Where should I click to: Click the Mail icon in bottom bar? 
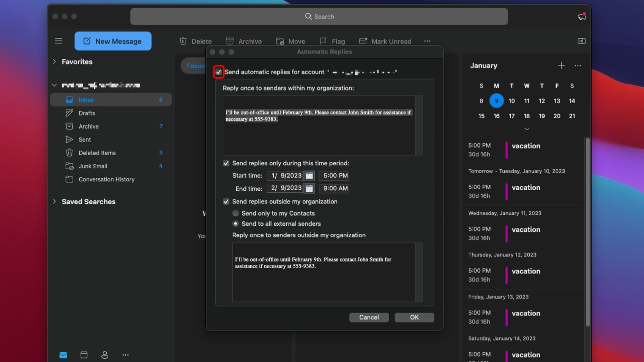coord(63,355)
